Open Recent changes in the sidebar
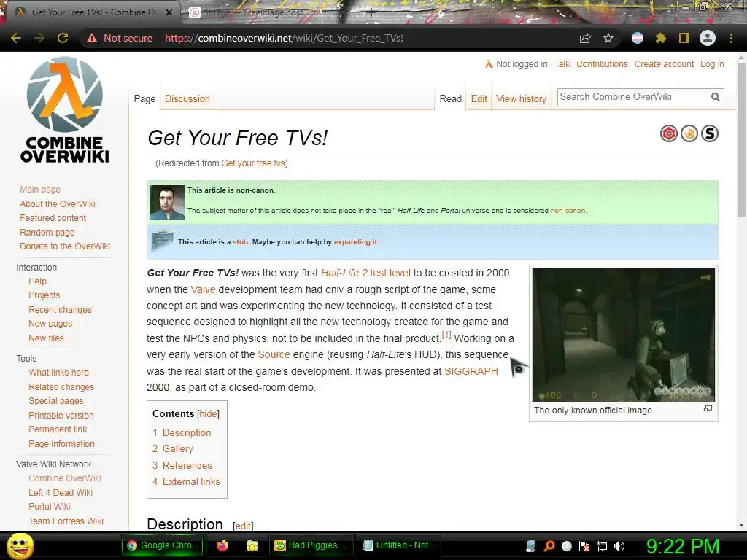 pyautogui.click(x=60, y=309)
